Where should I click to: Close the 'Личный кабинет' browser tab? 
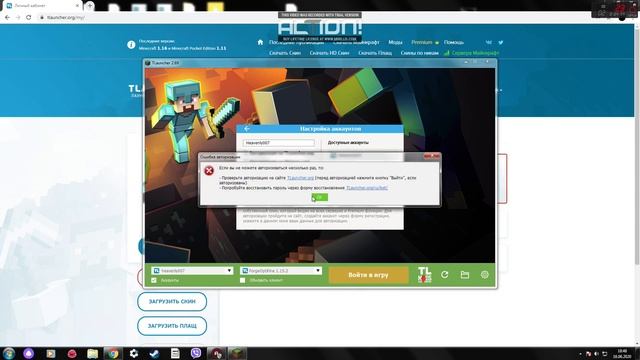pyautogui.click(x=77, y=6)
